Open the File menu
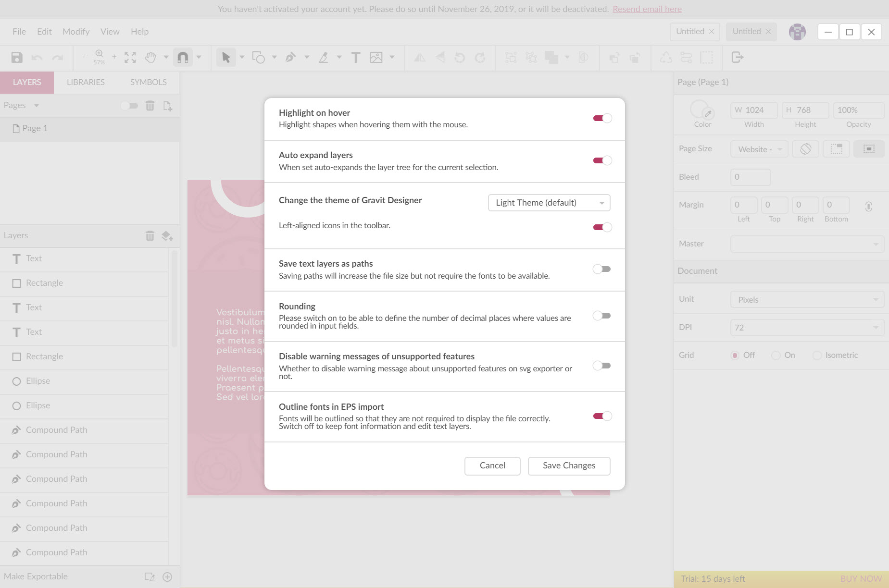889x588 pixels. pos(19,32)
